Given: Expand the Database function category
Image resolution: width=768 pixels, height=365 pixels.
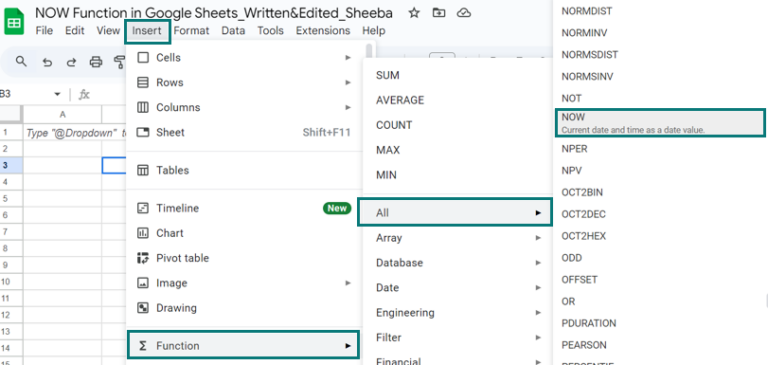Looking at the screenshot, I should pos(457,263).
